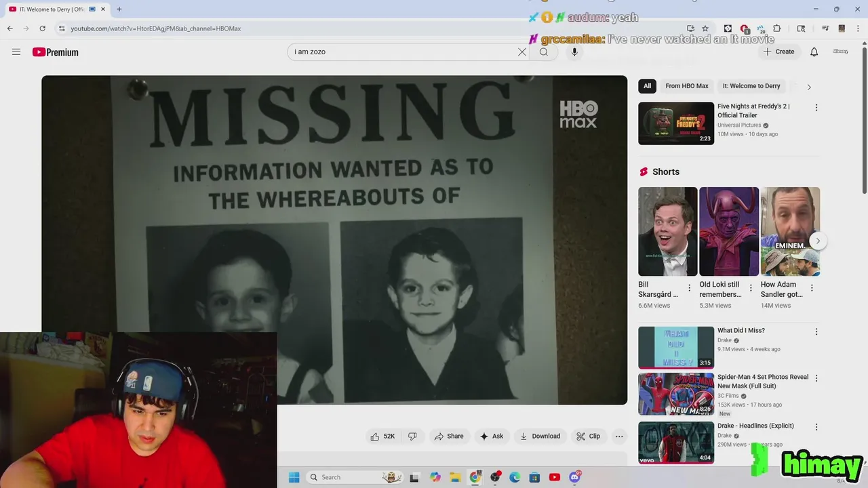Image resolution: width=868 pixels, height=488 pixels.
Task: Open options for the Old Loki short
Action: [x=751, y=288]
